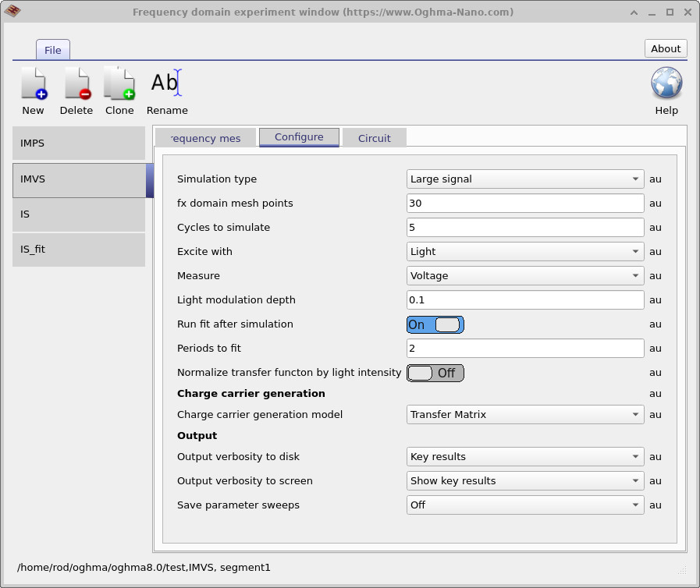Click the About button
This screenshot has height=588, width=700.
click(x=665, y=48)
